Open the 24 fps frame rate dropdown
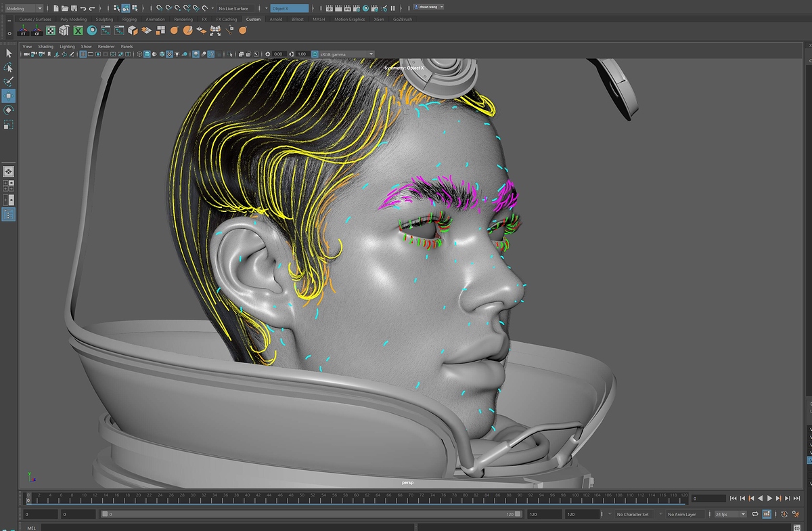The width and height of the screenshot is (812, 531). (730, 514)
